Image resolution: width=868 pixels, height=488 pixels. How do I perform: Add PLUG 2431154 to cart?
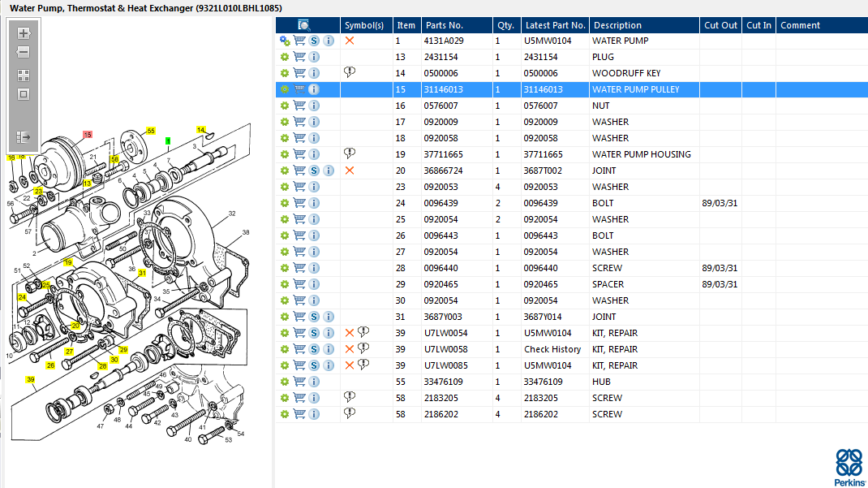pos(299,57)
